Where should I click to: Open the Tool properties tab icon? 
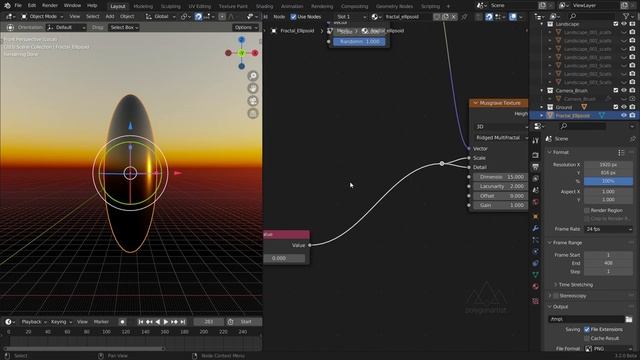[536, 141]
